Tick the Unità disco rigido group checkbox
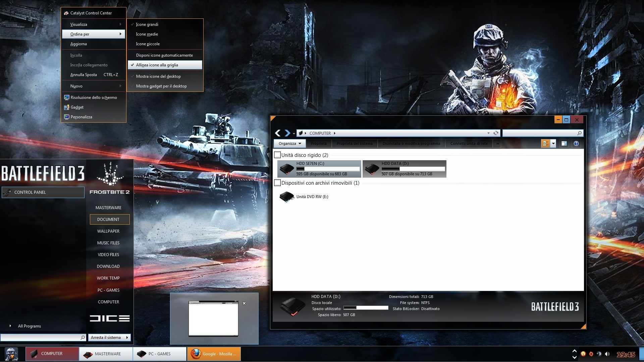 (277, 155)
